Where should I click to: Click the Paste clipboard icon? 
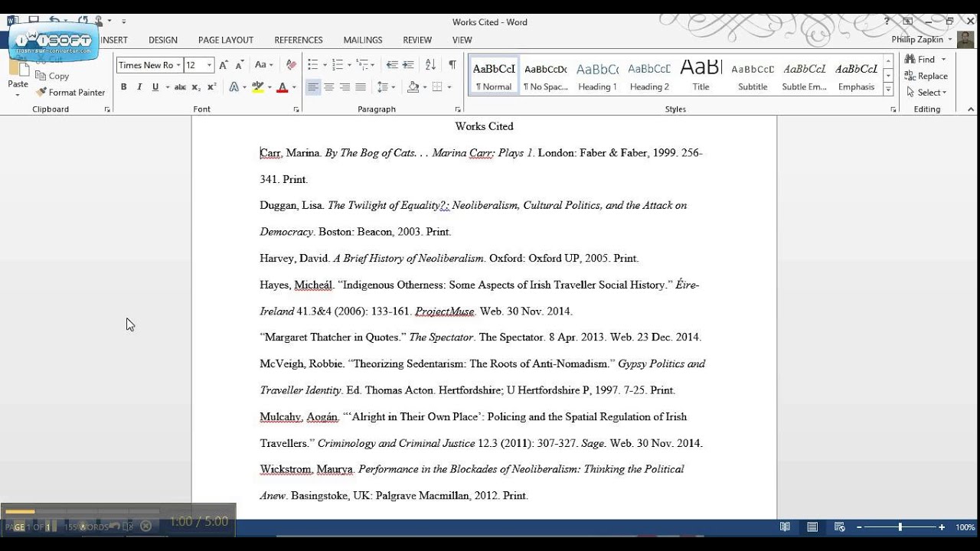click(18, 69)
